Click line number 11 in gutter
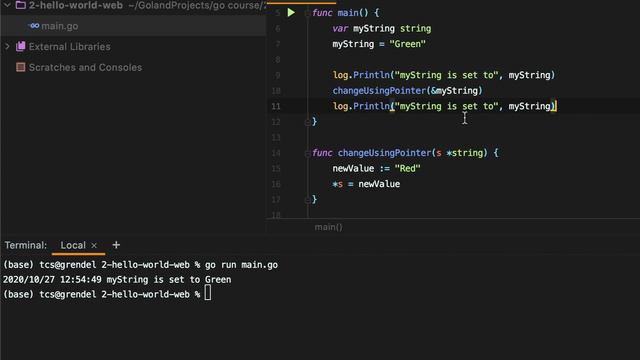This screenshot has height=360, width=640. coord(276,107)
